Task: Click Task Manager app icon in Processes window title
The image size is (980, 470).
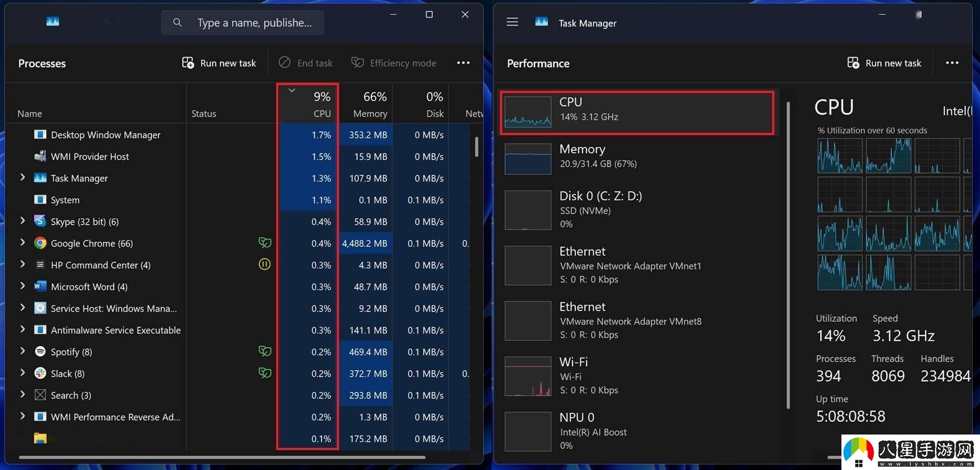Action: 53,22
